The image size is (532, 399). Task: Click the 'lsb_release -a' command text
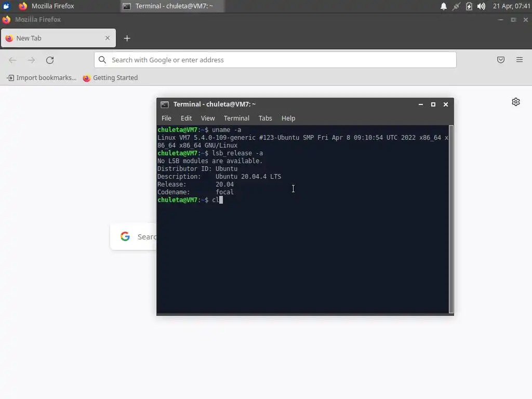point(237,153)
